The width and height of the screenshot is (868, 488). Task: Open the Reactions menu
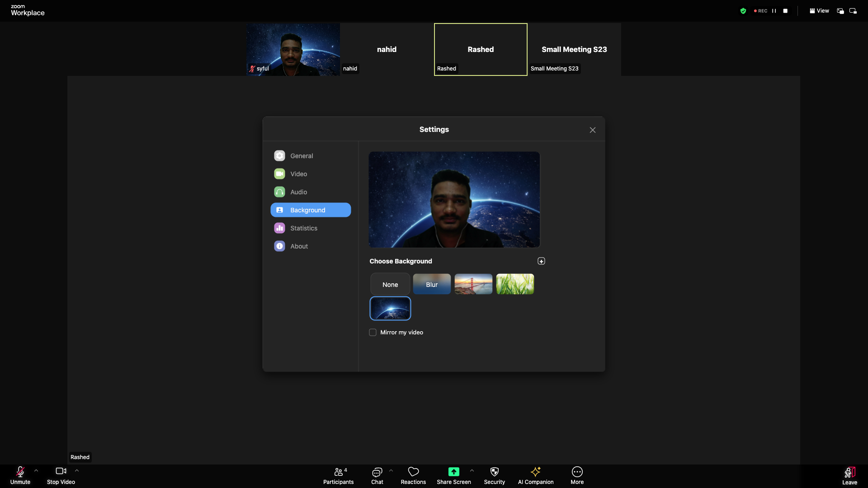pyautogui.click(x=413, y=476)
